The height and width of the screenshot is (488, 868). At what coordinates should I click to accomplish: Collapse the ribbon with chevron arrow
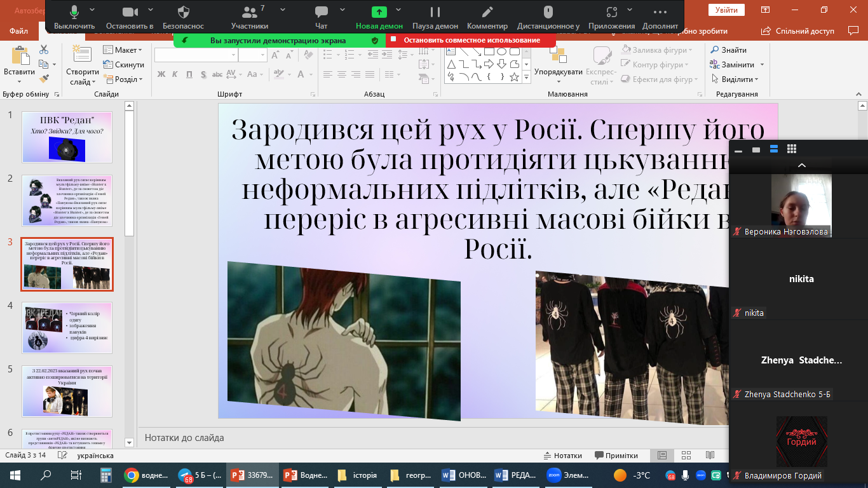click(x=858, y=94)
